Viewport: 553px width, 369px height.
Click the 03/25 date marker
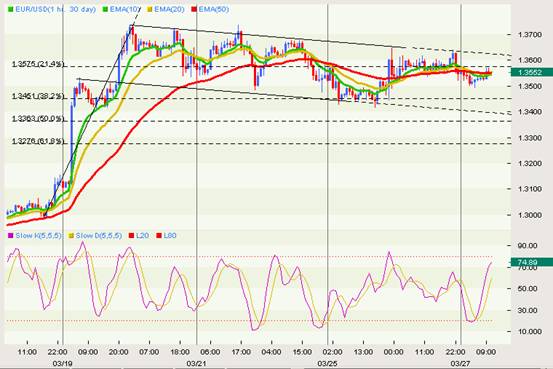coord(327,363)
